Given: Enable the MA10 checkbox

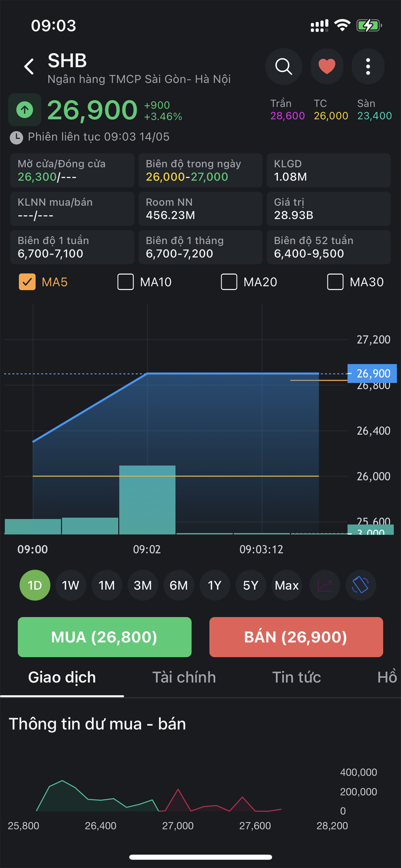Looking at the screenshot, I should click(125, 282).
